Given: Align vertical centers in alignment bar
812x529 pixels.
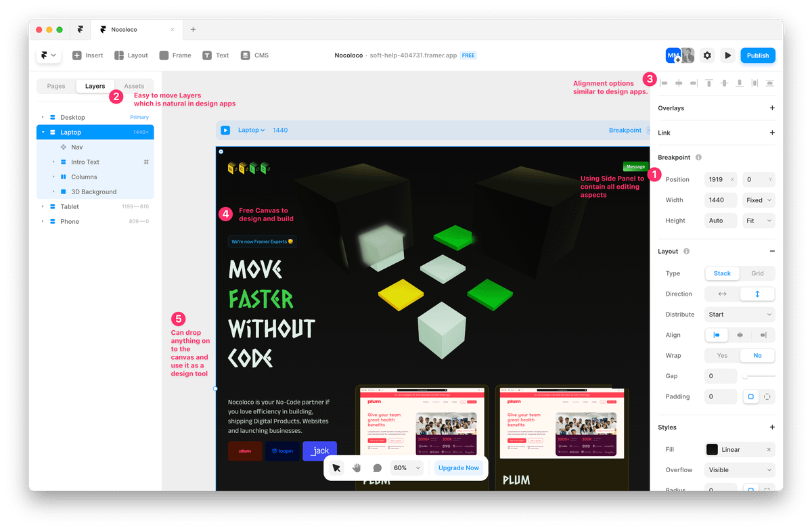Looking at the screenshot, I should tap(724, 83).
